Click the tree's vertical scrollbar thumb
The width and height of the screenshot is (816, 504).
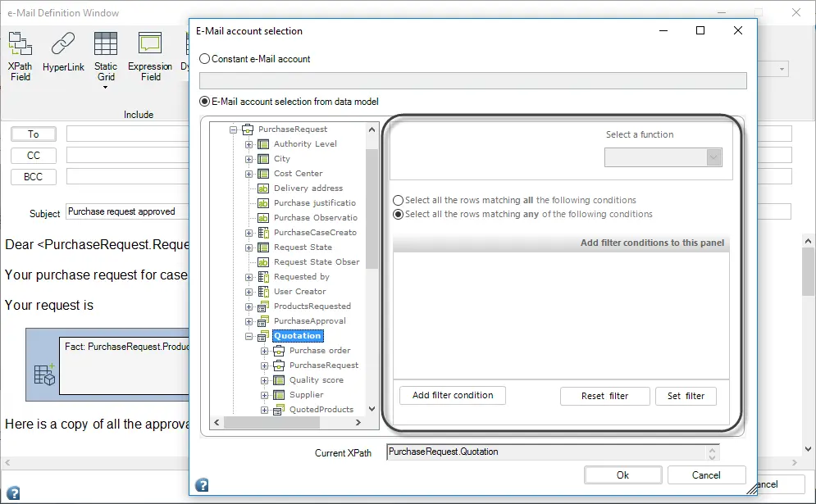[372, 208]
